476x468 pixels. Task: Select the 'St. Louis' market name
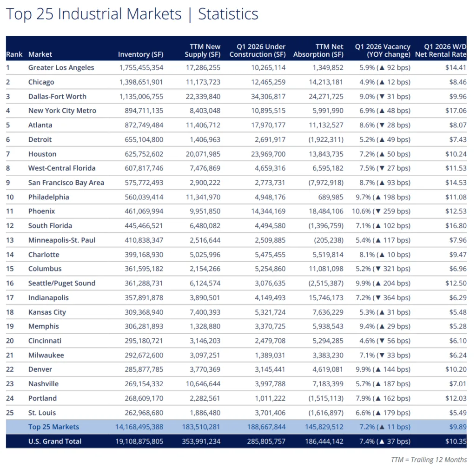(42, 413)
